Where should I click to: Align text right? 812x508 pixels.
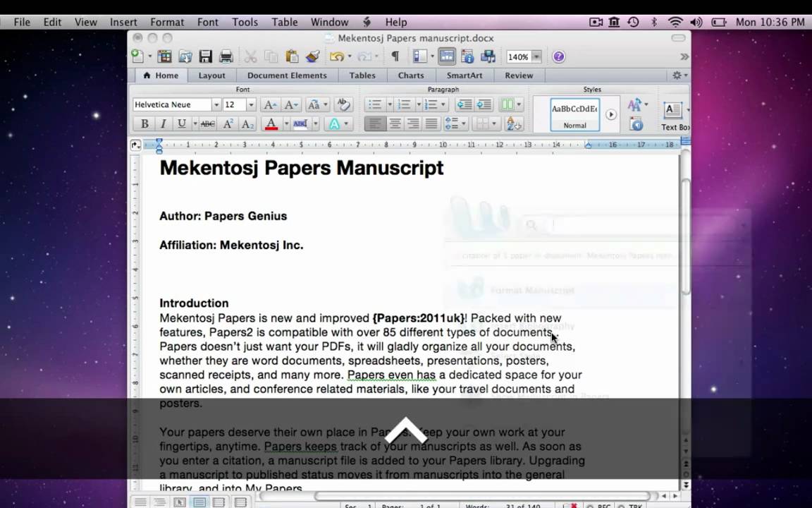pyautogui.click(x=413, y=124)
